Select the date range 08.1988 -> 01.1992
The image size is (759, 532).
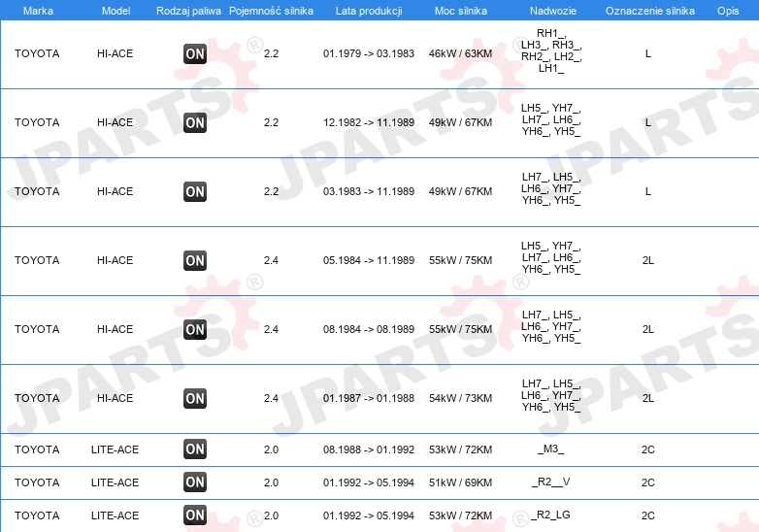(369, 449)
